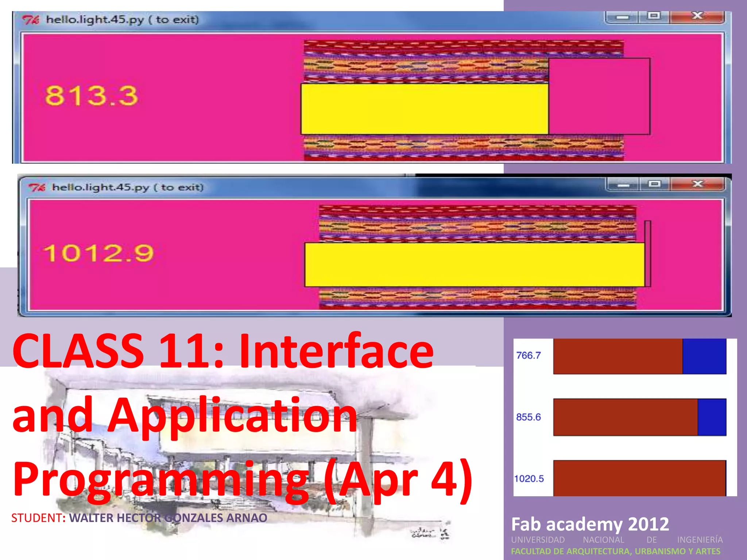Click the title text of the lower hello.light.45.py window
The height and width of the screenshot is (560, 747).
point(128,187)
